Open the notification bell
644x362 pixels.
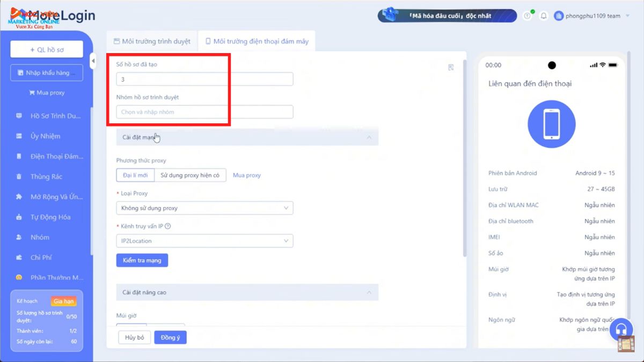[x=544, y=16]
